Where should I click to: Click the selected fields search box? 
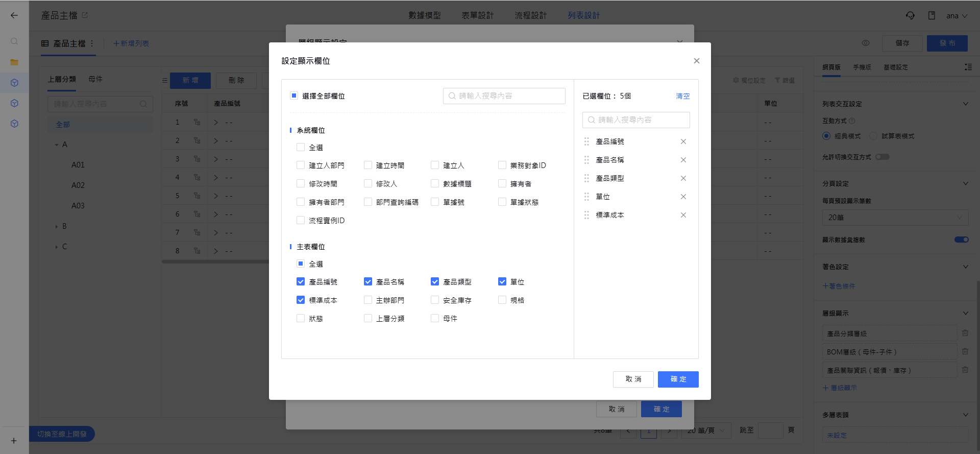click(x=636, y=120)
